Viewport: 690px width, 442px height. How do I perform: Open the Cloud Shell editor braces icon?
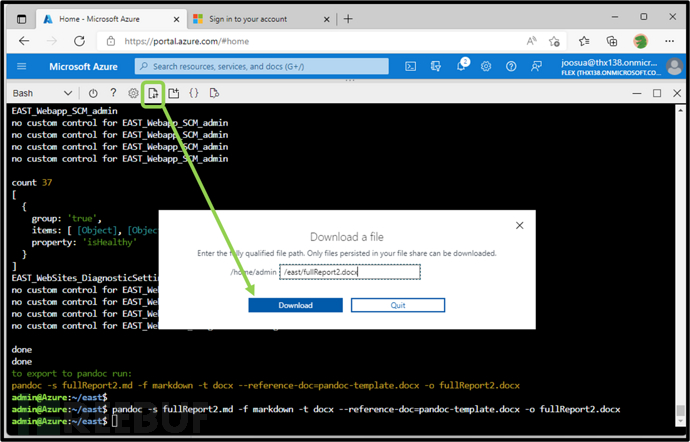click(x=194, y=93)
